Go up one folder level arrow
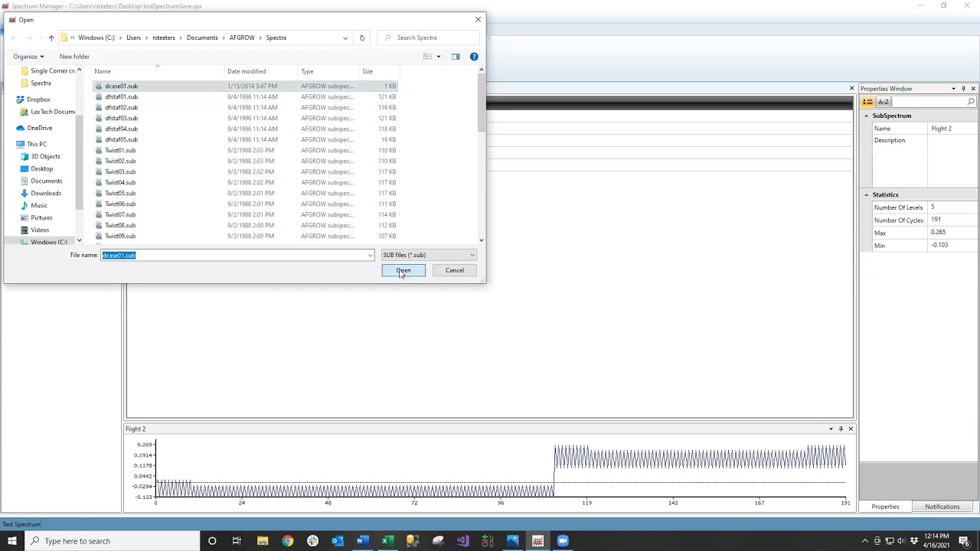The width and height of the screenshot is (980, 551). point(51,37)
